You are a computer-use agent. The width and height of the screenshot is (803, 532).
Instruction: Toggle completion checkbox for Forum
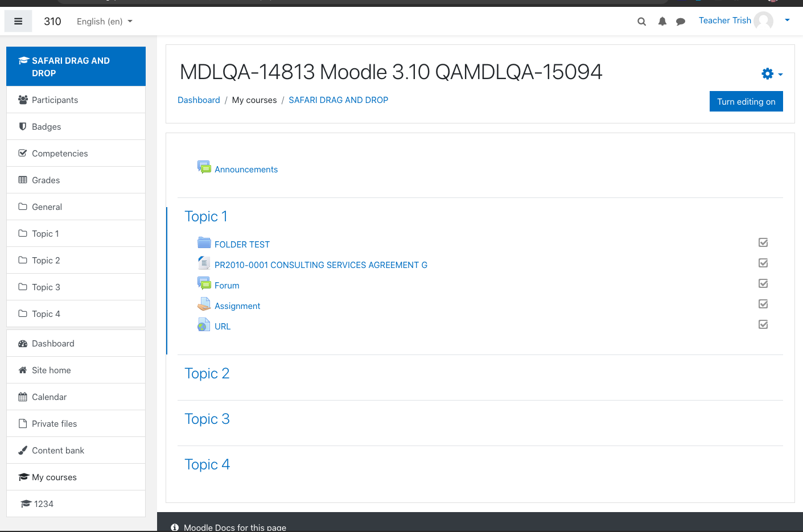point(763,283)
